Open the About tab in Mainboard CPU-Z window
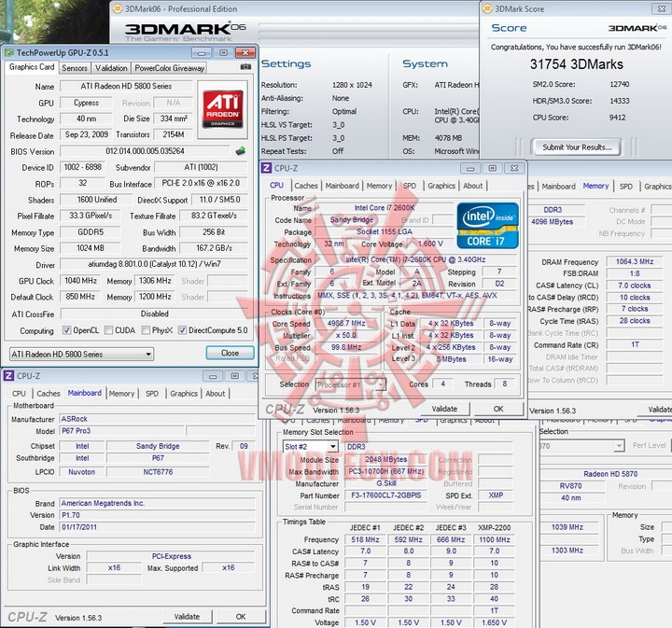The height and width of the screenshot is (628, 672). pyautogui.click(x=216, y=393)
